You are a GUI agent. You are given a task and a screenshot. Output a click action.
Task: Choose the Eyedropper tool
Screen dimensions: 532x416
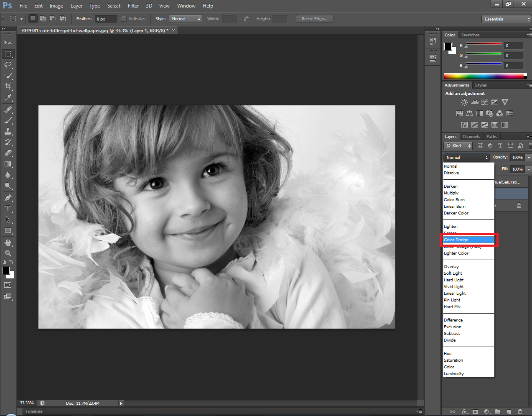[8, 98]
